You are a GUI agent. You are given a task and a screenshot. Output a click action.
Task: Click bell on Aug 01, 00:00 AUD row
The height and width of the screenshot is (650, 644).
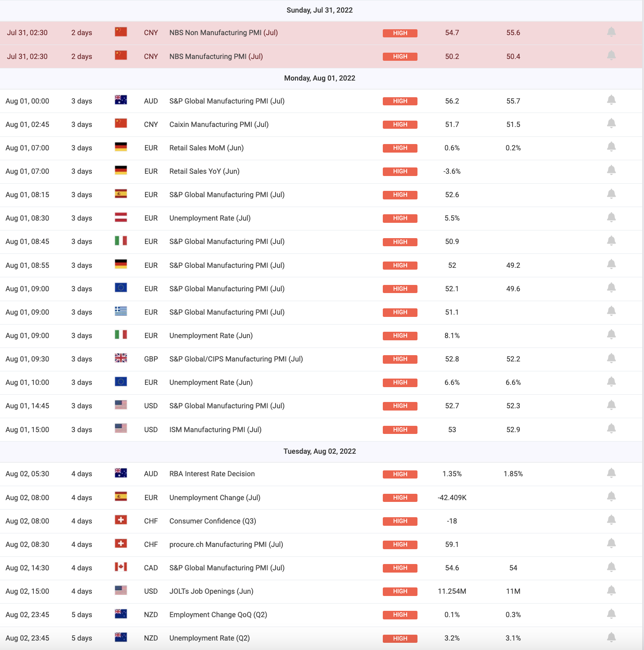coord(611,100)
